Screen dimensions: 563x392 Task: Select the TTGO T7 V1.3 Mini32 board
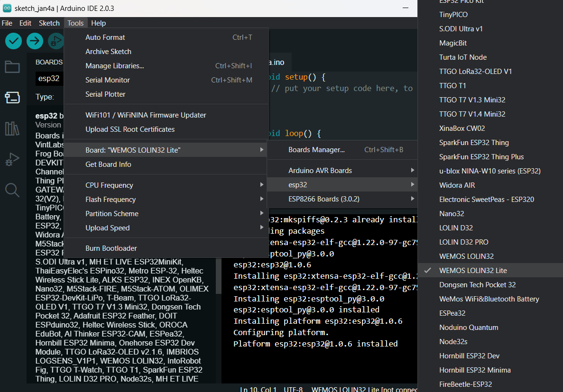[x=490, y=100]
